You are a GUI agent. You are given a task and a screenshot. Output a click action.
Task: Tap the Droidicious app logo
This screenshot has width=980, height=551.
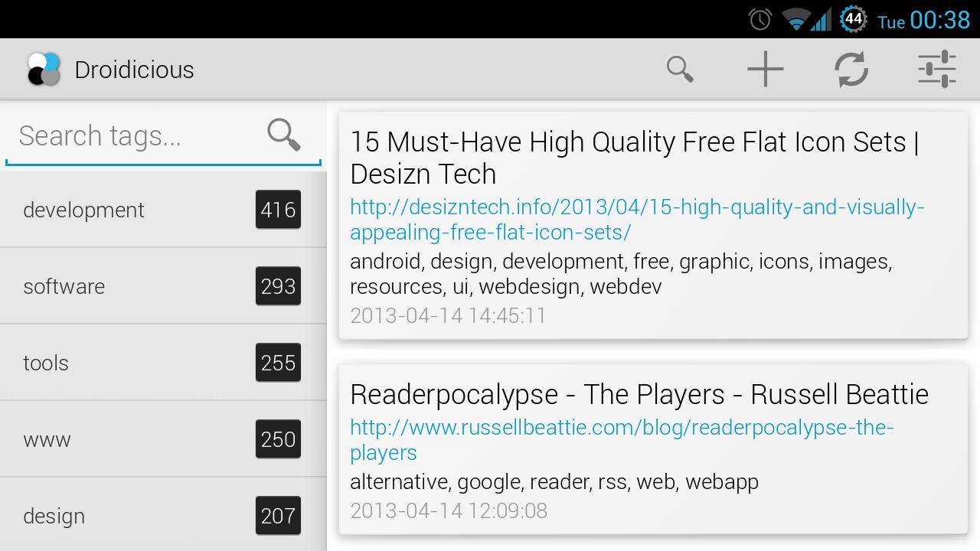tap(44, 68)
